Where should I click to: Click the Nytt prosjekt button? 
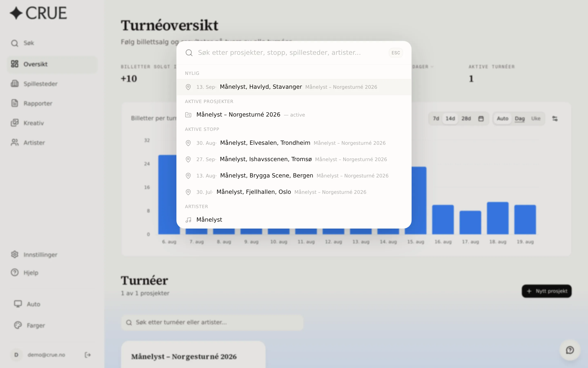click(546, 291)
